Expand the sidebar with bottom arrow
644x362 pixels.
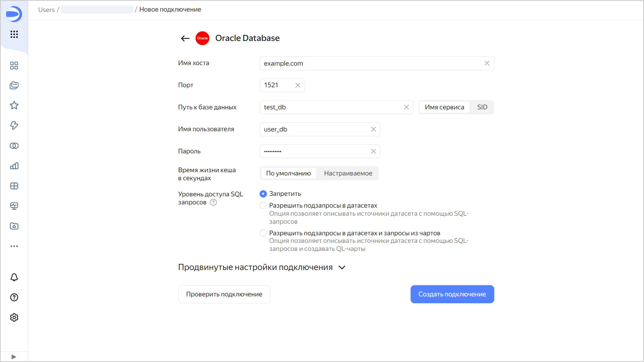pos(14,357)
